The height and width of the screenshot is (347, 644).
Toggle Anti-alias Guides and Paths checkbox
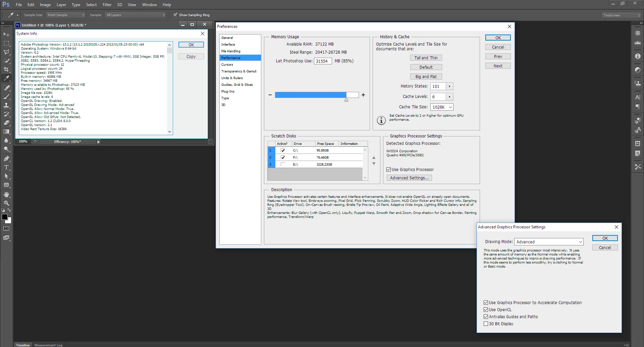tap(486, 316)
